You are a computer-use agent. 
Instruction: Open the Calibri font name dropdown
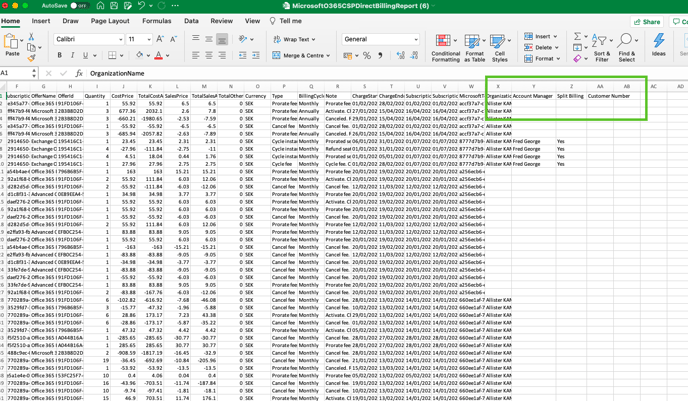(x=89, y=39)
